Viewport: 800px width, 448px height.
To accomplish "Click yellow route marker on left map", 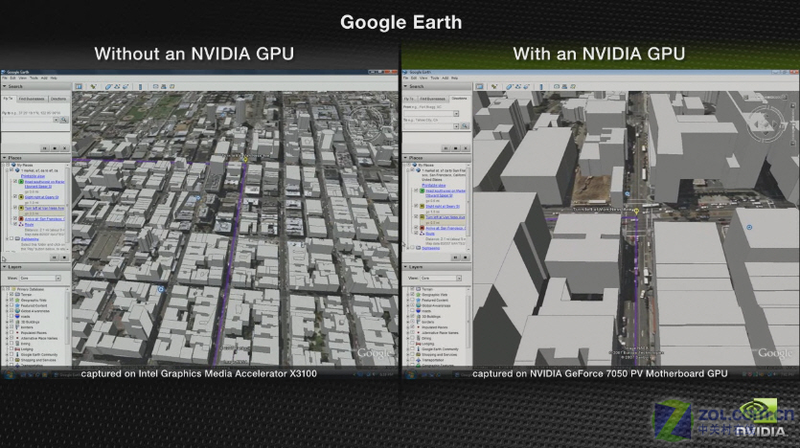I will (x=245, y=160).
